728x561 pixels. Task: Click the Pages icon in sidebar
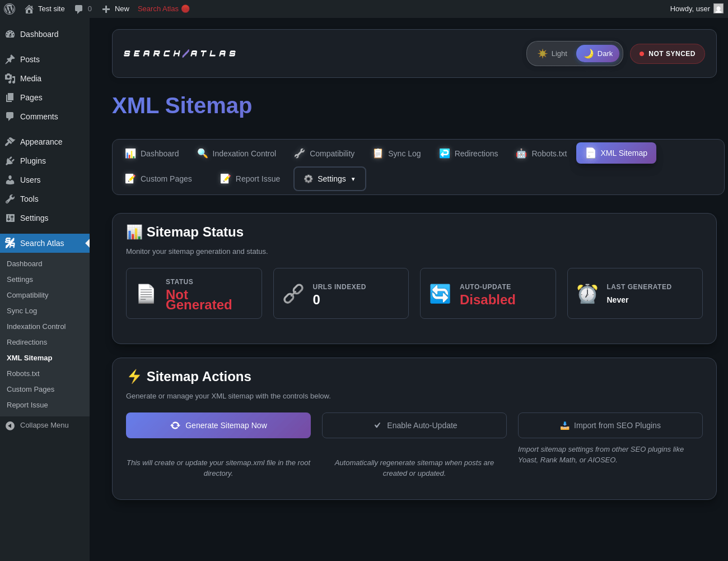pos(10,98)
